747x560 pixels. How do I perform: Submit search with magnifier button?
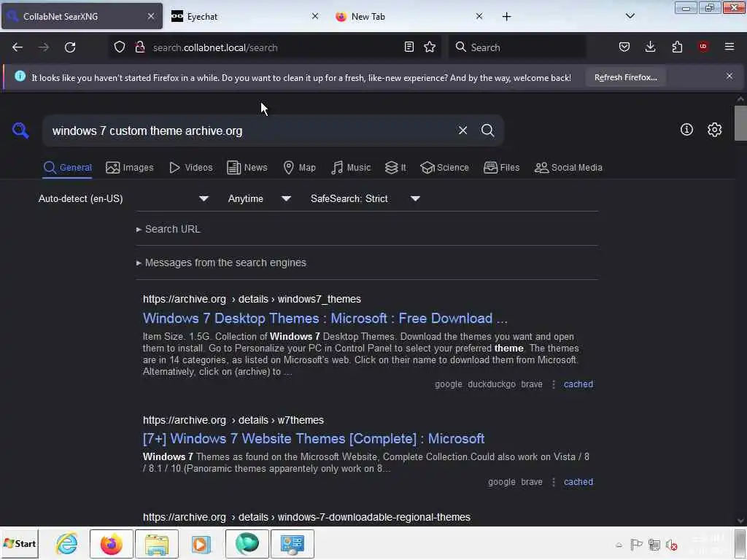(x=487, y=130)
